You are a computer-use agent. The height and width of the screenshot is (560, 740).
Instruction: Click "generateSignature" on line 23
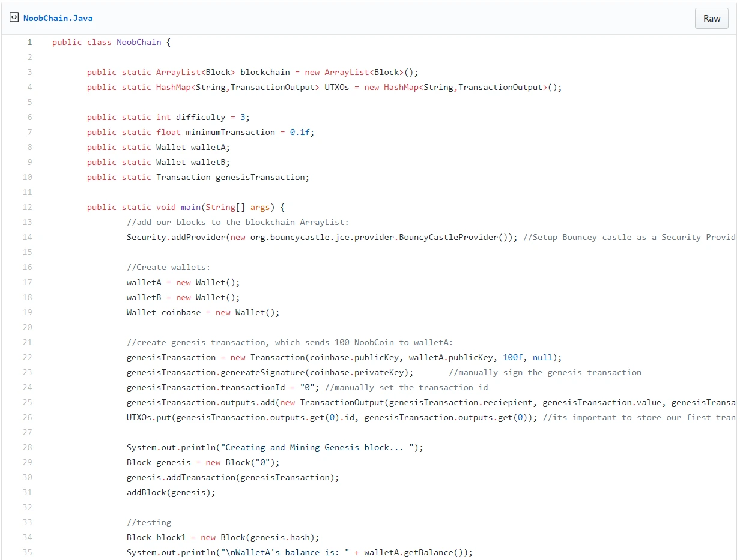[x=262, y=372]
